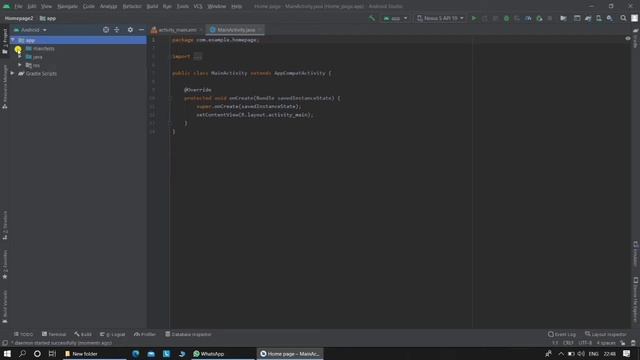
Task: Open Project panel settings gear
Action: click(130, 30)
